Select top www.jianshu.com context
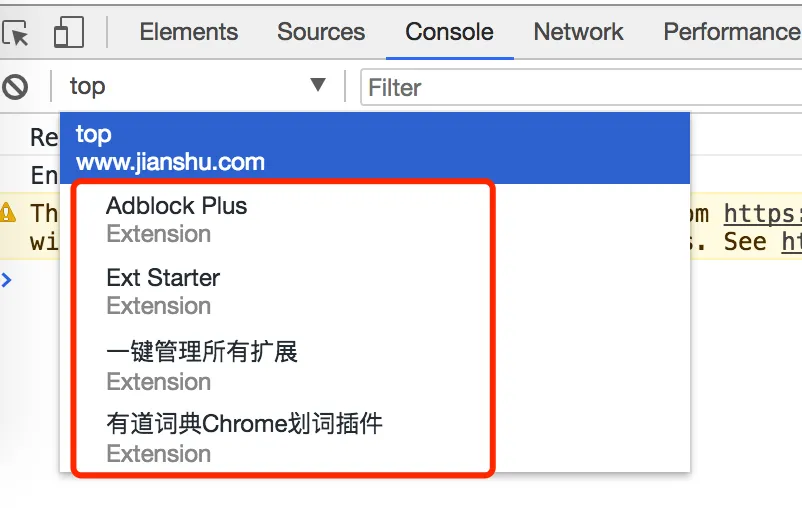The width and height of the screenshot is (802, 508). 375,148
